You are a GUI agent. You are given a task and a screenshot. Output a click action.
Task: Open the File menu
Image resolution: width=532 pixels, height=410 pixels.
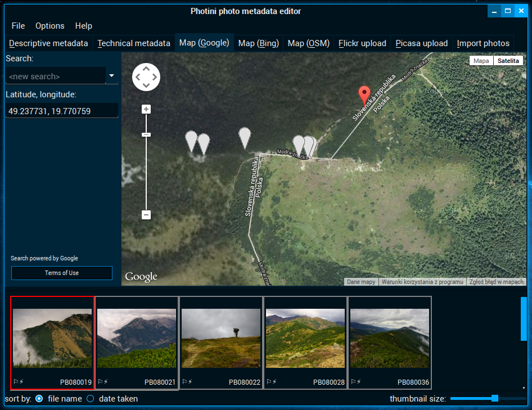click(x=18, y=26)
